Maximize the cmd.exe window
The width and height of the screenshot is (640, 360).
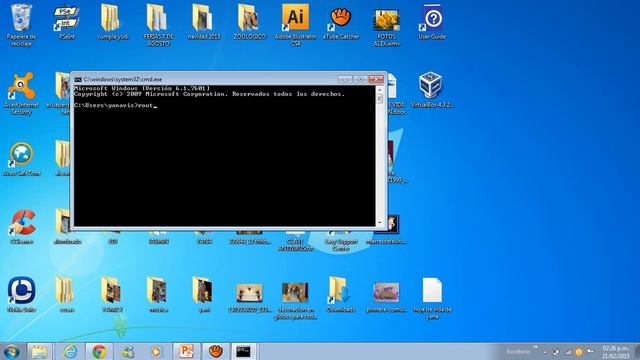click(360, 79)
